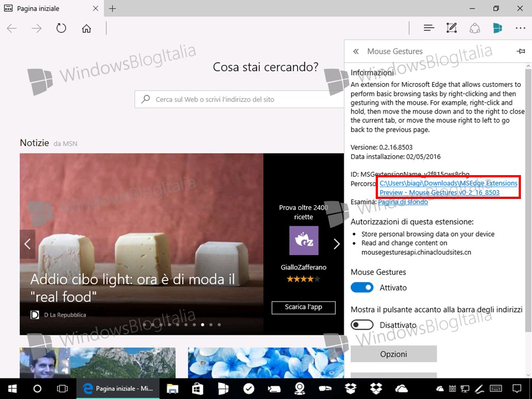Click the network icon in system tray
532x399 pixels.
pos(465,389)
